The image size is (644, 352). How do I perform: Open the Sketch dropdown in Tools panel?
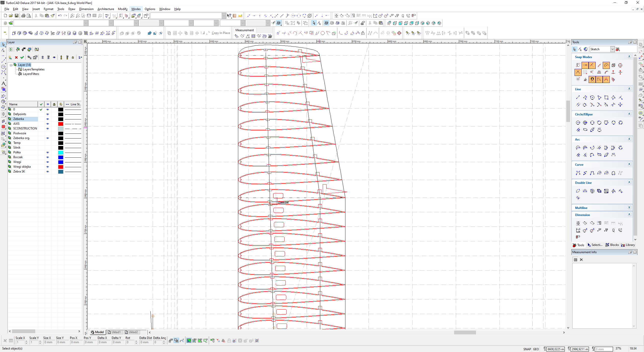coord(613,49)
